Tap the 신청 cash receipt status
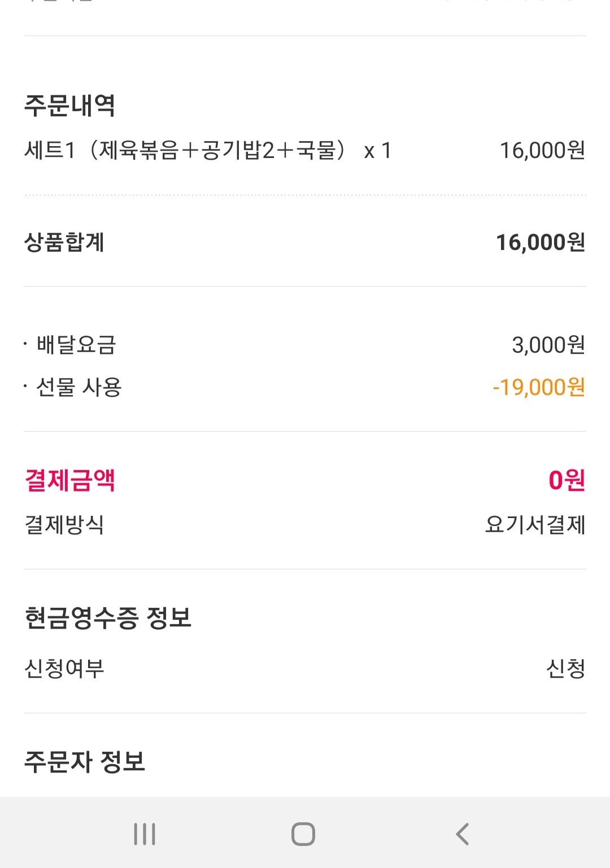This screenshot has width=610, height=868. 565,669
